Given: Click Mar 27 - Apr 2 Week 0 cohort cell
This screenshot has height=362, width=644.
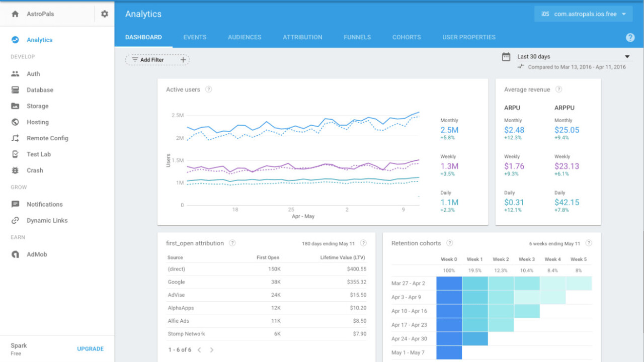Looking at the screenshot, I should 449,284.
